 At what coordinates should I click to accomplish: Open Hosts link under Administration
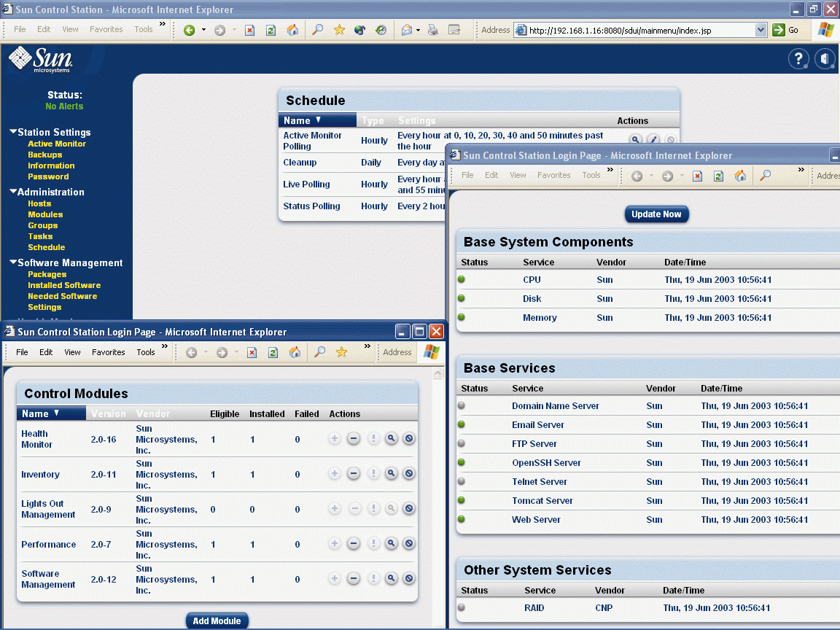39,203
